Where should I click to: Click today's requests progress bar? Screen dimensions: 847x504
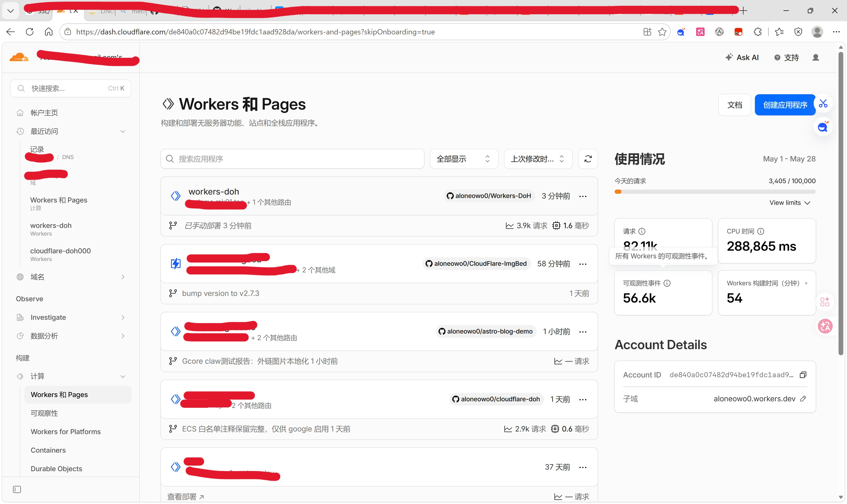click(715, 192)
